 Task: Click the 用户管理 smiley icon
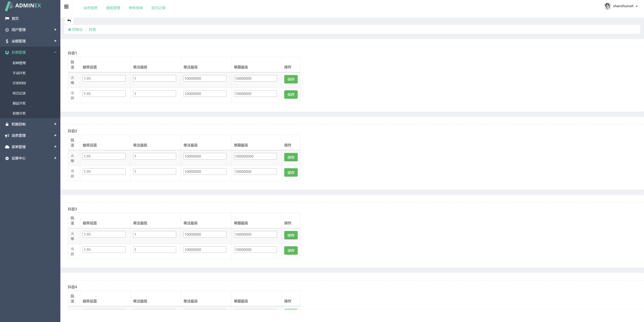point(7,30)
